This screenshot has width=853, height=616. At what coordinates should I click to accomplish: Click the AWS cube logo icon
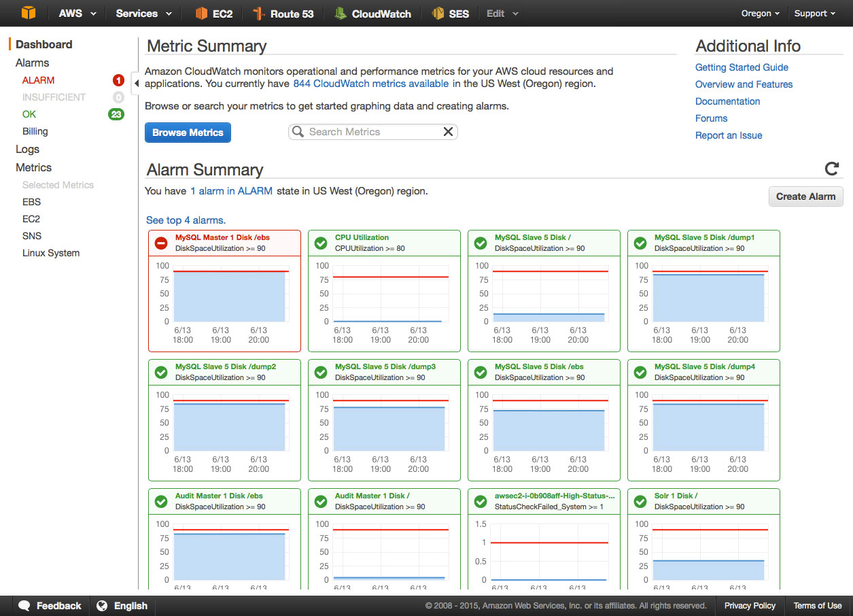pyautogui.click(x=28, y=13)
